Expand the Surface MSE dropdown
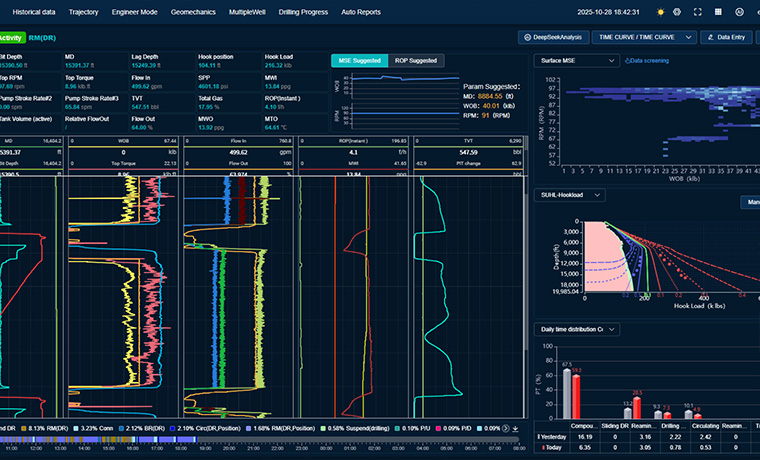 tap(577, 60)
